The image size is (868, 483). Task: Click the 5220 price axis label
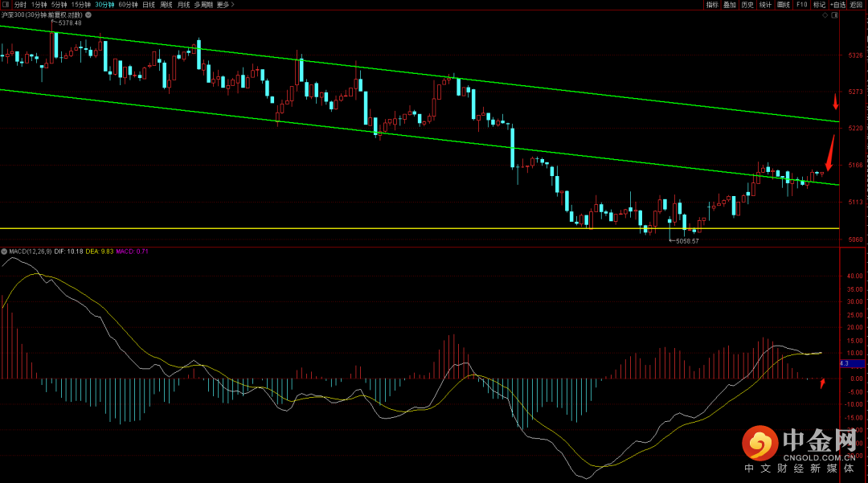(x=855, y=128)
